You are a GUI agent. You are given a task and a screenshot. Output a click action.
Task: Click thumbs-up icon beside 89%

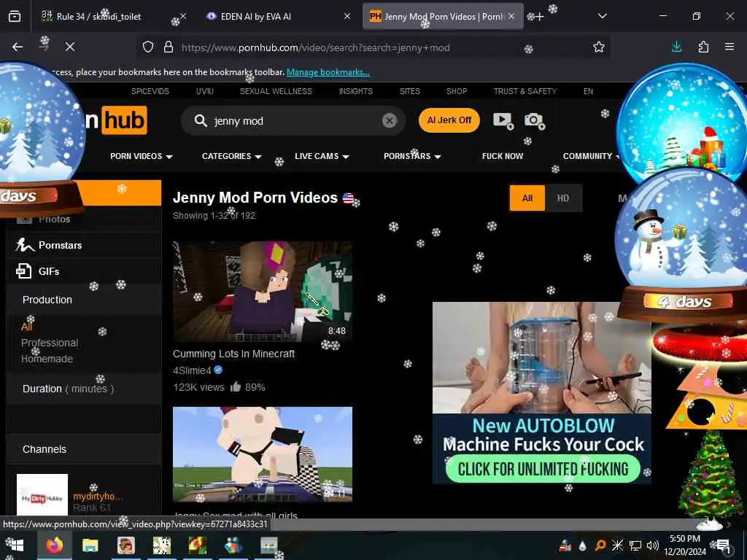236,386
